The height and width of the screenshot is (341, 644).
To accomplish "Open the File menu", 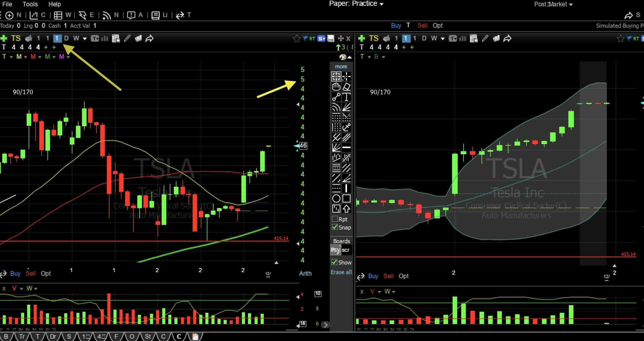I will (x=7, y=4).
